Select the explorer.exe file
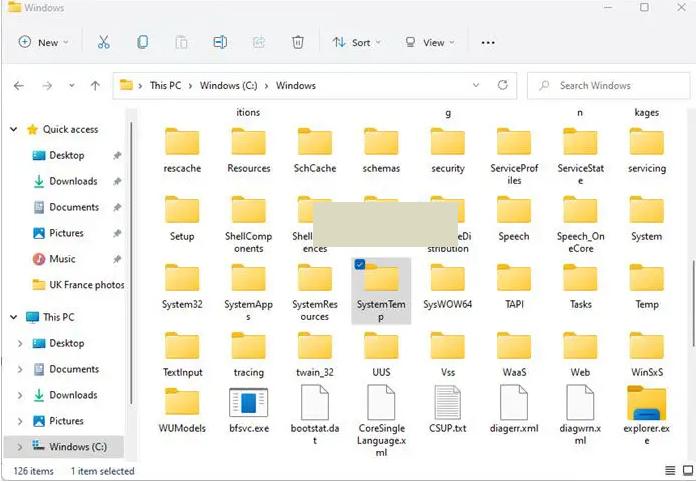The image size is (696, 482). 647,415
